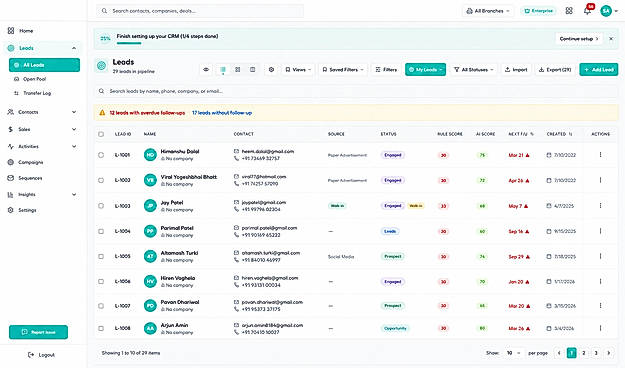Screen dimensions: 625x368
Task: Click 17 leads without follow-up link
Action: coord(222,113)
